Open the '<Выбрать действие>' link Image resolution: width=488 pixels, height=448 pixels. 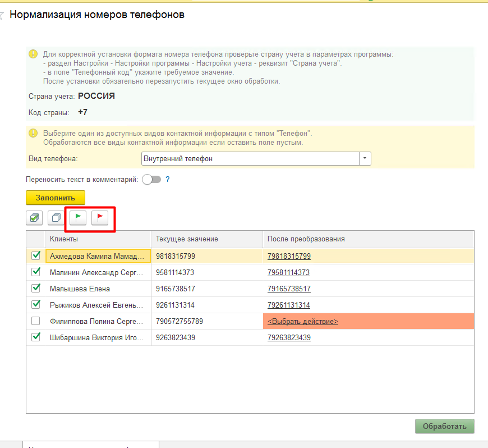[x=303, y=322]
